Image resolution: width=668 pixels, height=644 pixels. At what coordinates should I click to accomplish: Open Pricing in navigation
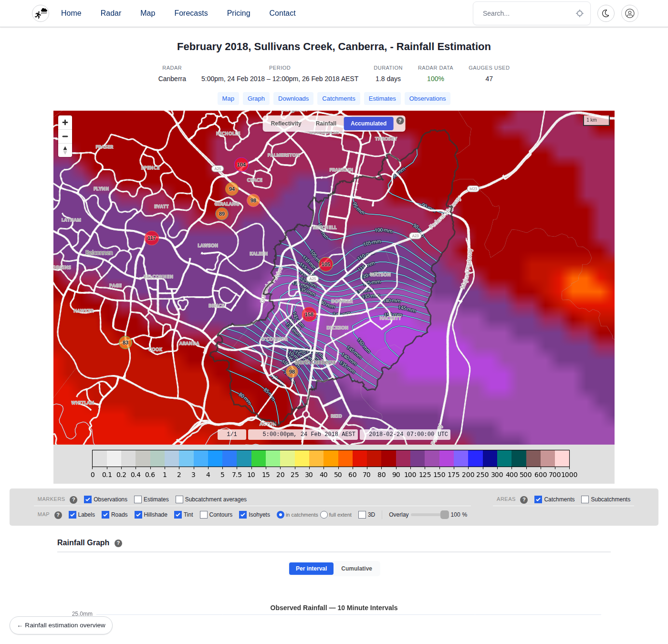click(239, 13)
